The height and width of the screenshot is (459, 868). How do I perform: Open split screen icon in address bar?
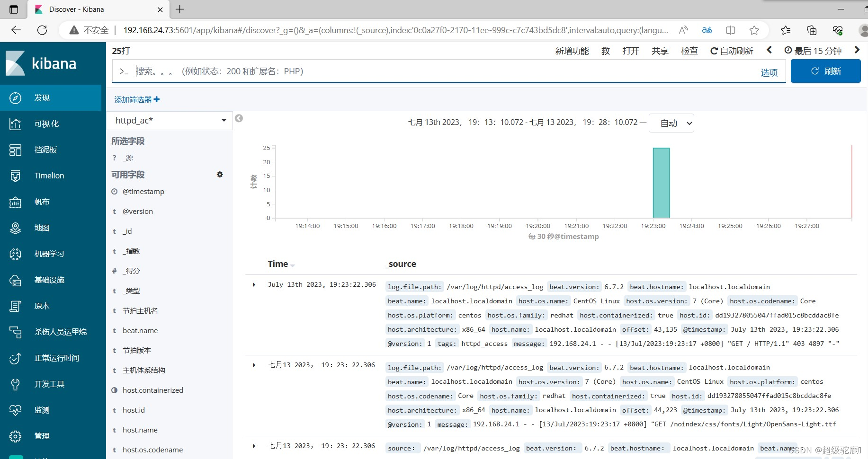[731, 30]
